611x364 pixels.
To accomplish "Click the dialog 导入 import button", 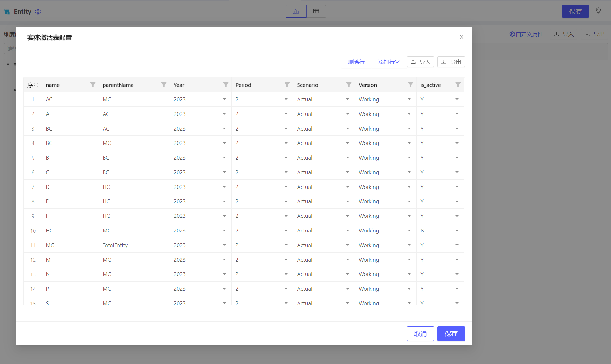I will (x=420, y=62).
